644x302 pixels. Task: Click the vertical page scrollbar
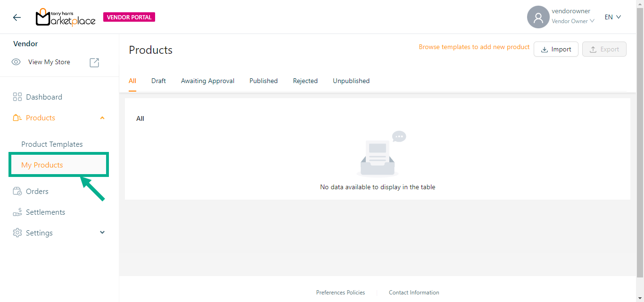coord(640,142)
